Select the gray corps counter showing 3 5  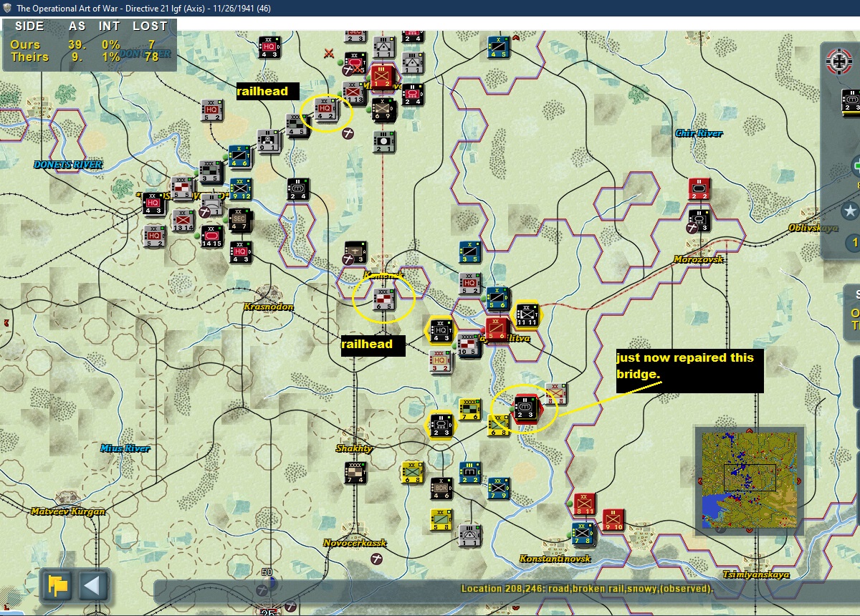(210, 172)
